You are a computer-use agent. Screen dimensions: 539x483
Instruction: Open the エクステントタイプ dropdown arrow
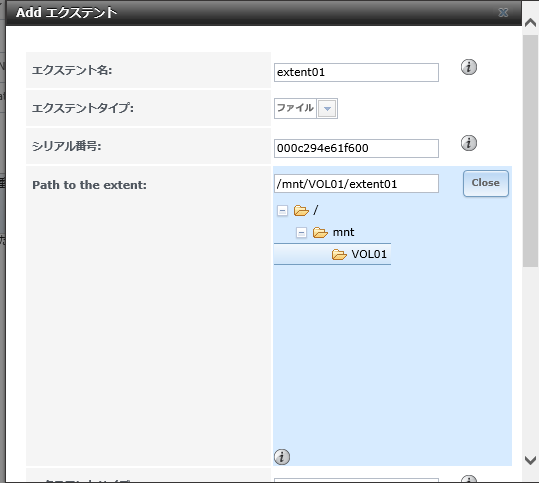point(327,109)
